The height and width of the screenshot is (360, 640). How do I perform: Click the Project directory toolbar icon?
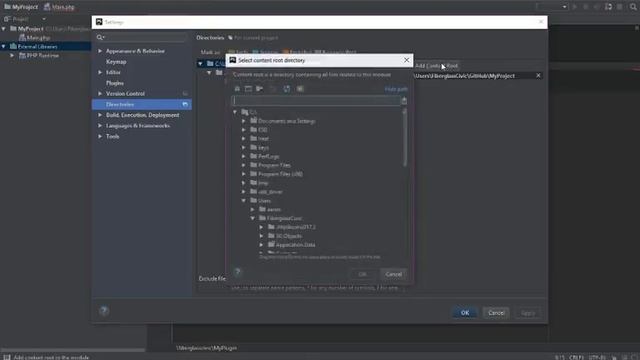click(x=260, y=89)
